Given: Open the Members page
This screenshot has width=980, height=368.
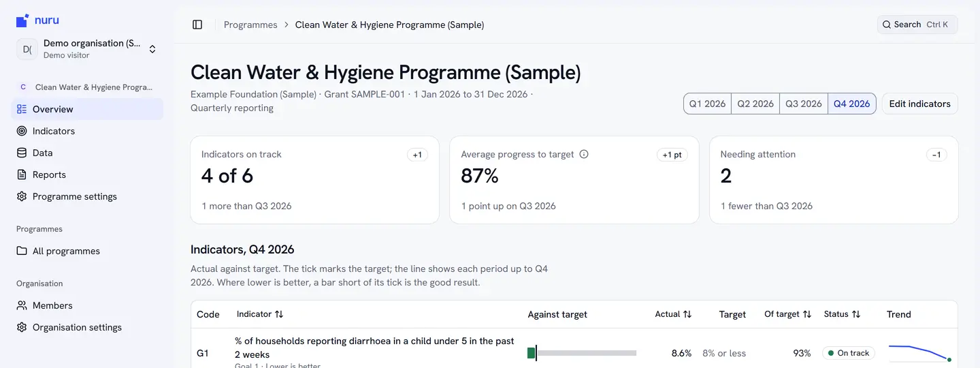Looking at the screenshot, I should coord(87,305).
